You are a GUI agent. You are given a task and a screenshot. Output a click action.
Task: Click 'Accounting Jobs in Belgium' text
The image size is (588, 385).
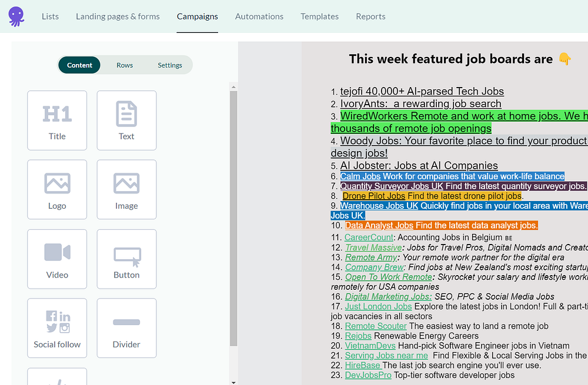coord(450,237)
